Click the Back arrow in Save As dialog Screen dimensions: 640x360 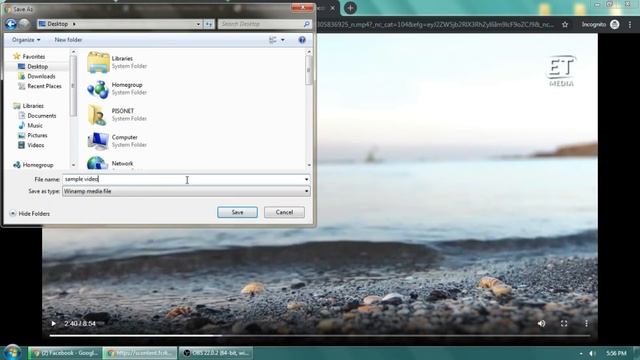[x=11, y=24]
